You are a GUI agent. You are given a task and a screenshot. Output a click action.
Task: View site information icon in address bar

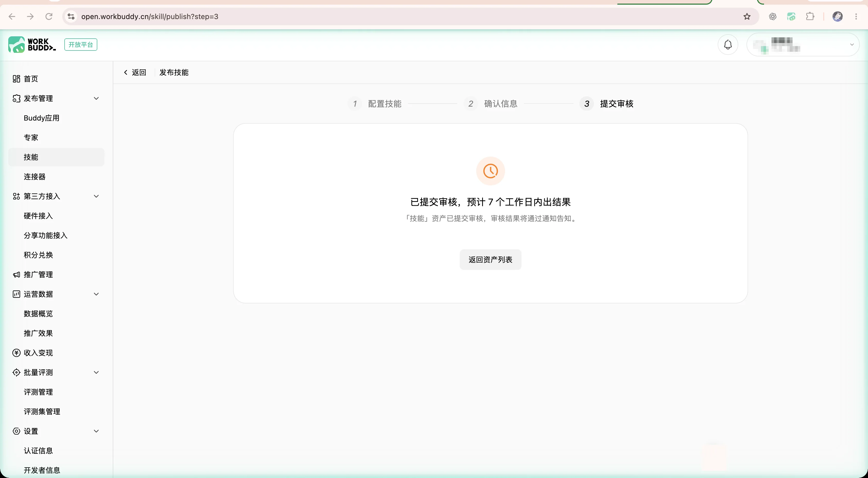71,16
